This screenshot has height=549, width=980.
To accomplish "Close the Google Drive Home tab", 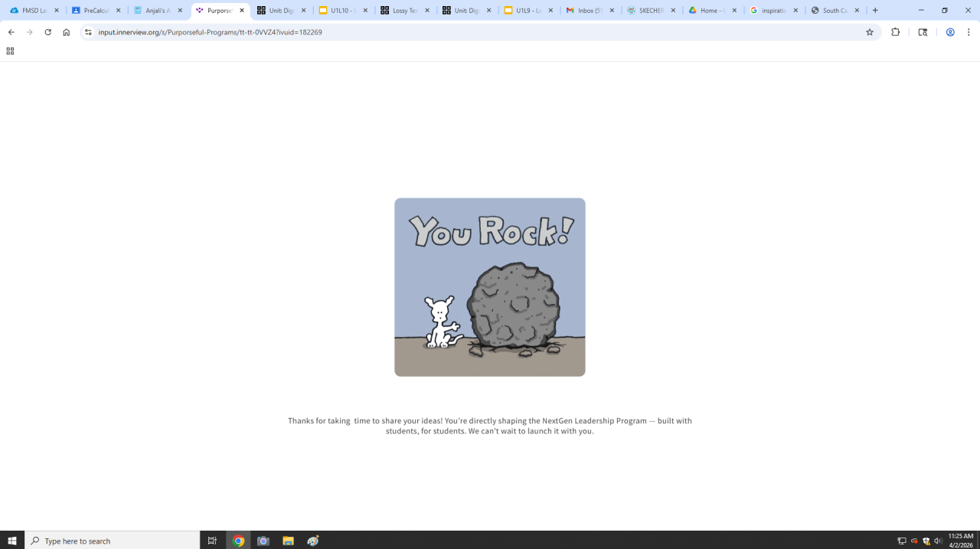I will click(735, 11).
